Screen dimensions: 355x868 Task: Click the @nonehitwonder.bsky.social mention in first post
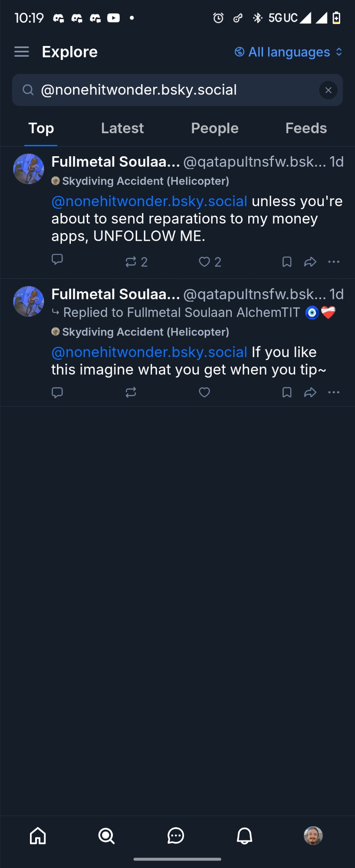tap(149, 201)
